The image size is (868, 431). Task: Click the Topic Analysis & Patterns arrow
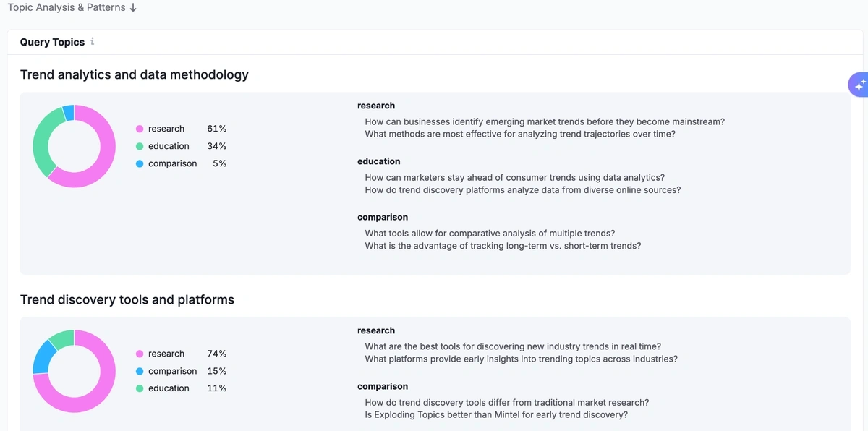point(133,7)
